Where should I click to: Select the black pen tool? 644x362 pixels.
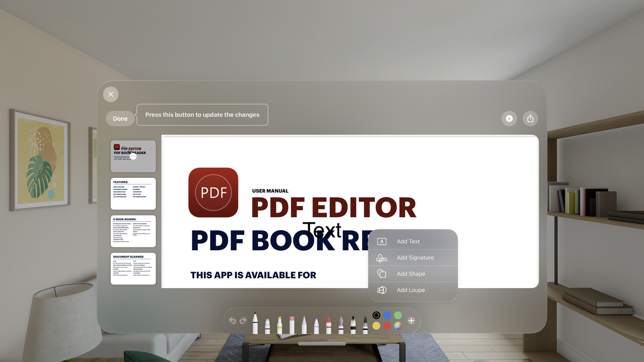(255, 323)
